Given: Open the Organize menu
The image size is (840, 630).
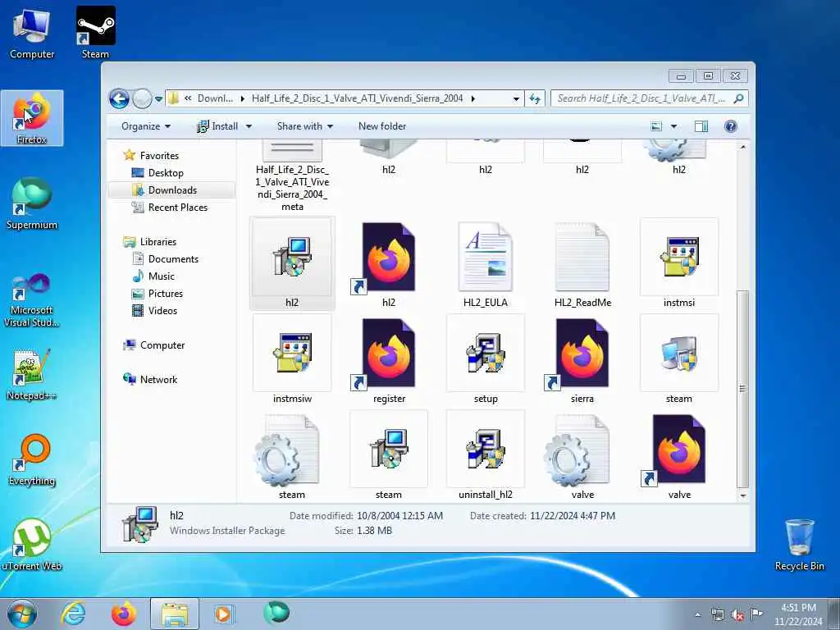Looking at the screenshot, I should point(146,126).
